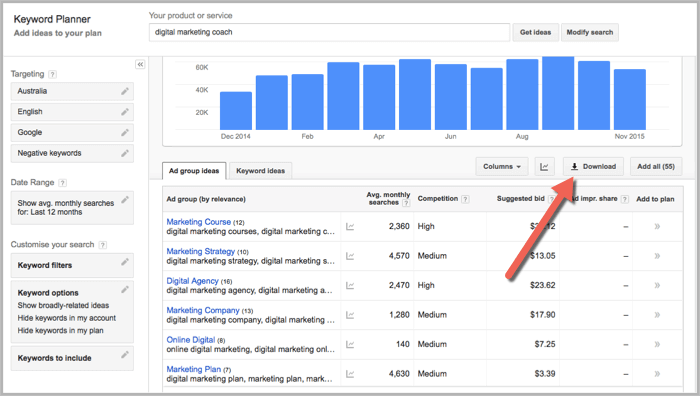This screenshot has width=700, height=396.
Task: Edit Negative keywords pencil icon
Action: [x=125, y=153]
